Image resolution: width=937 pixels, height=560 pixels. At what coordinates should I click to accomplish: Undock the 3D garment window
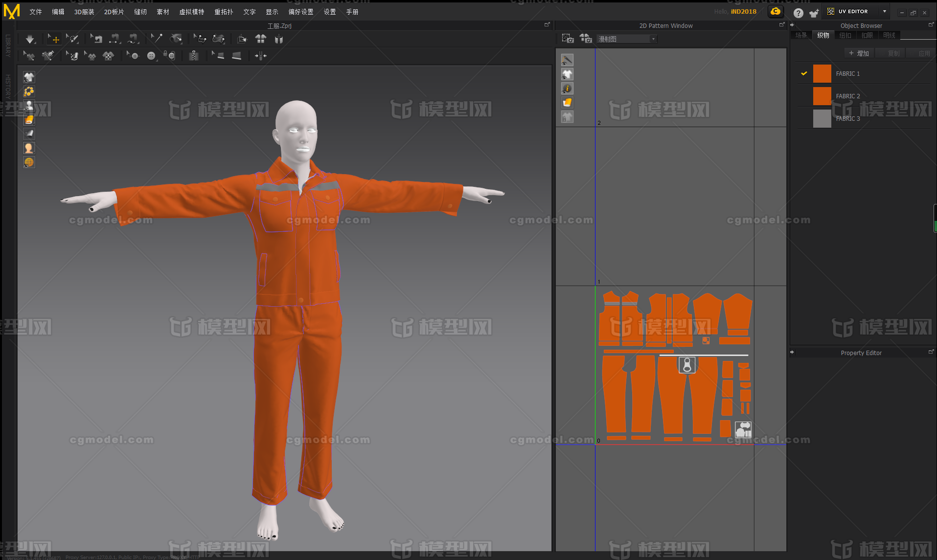(547, 24)
